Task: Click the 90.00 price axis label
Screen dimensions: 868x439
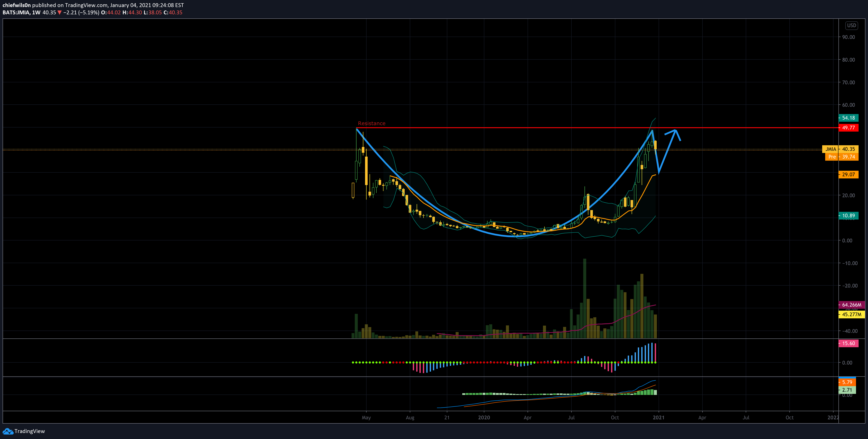Action: click(849, 37)
